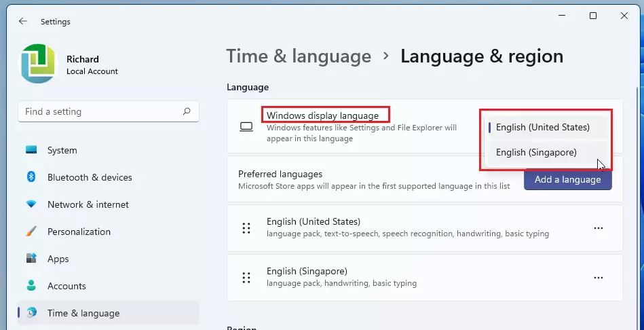This screenshot has height=330, width=644.
Task: Click the Personalization paintbrush icon
Action: coord(31,232)
